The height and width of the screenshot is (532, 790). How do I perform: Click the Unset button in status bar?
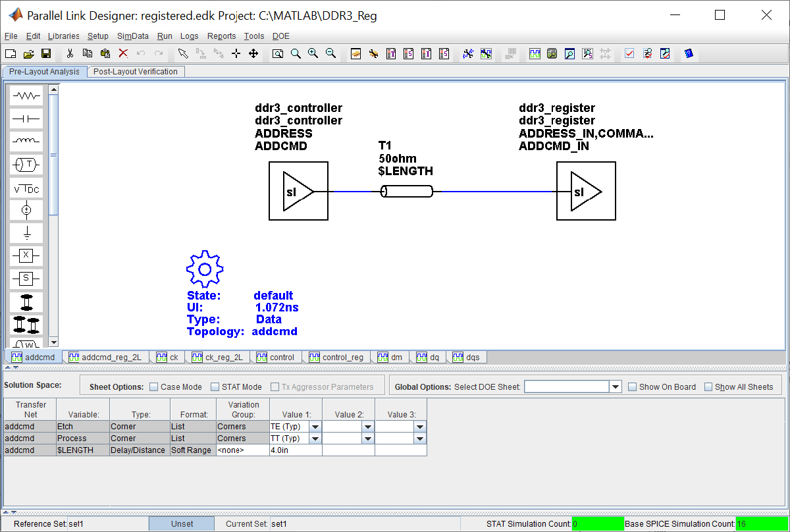(182, 524)
